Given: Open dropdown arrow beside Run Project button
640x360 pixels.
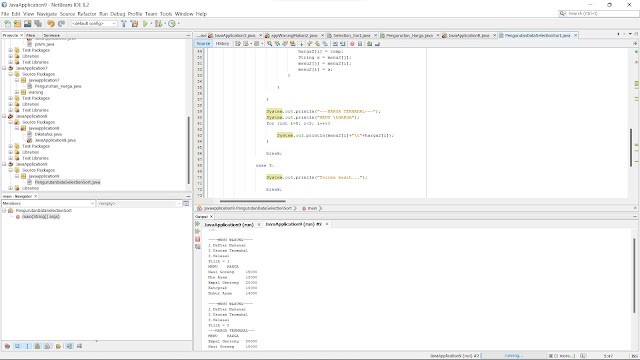Looking at the screenshot, I should click(x=151, y=24).
